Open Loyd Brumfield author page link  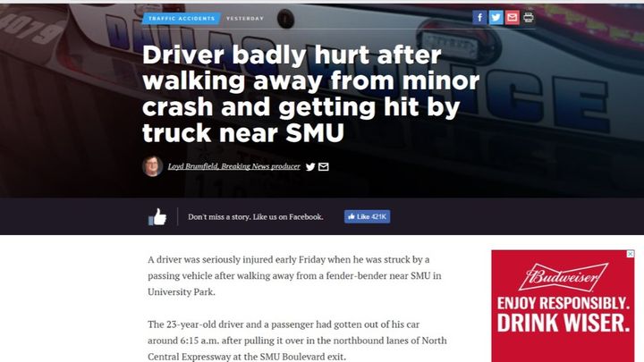point(233,166)
